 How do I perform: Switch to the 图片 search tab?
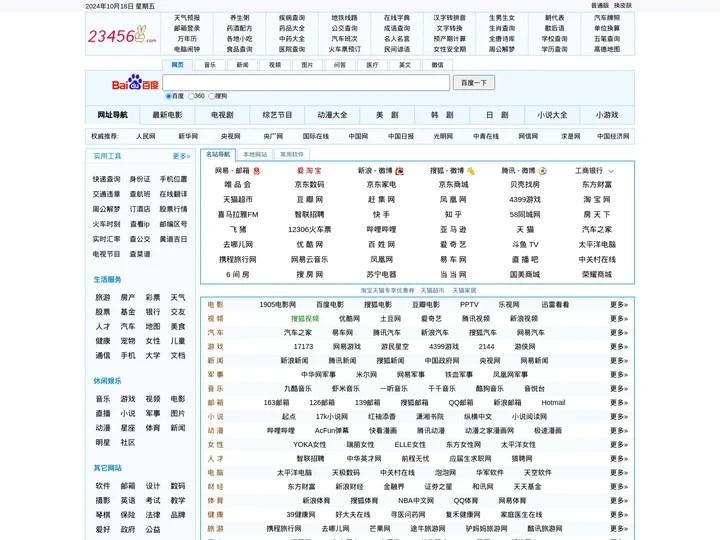point(307,65)
